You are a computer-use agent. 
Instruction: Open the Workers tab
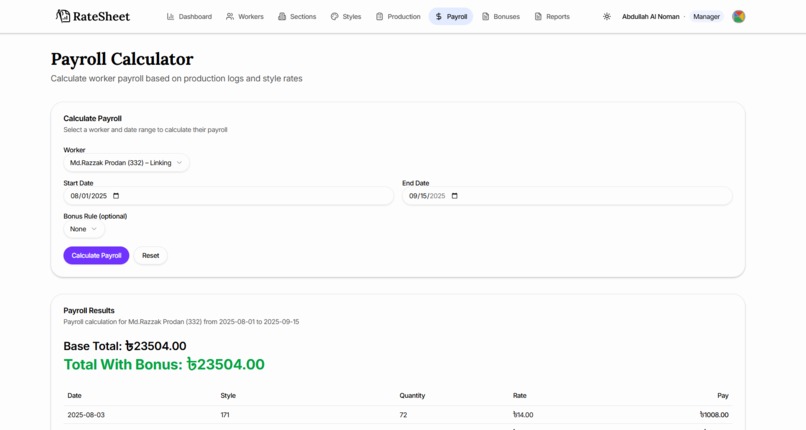coord(245,16)
